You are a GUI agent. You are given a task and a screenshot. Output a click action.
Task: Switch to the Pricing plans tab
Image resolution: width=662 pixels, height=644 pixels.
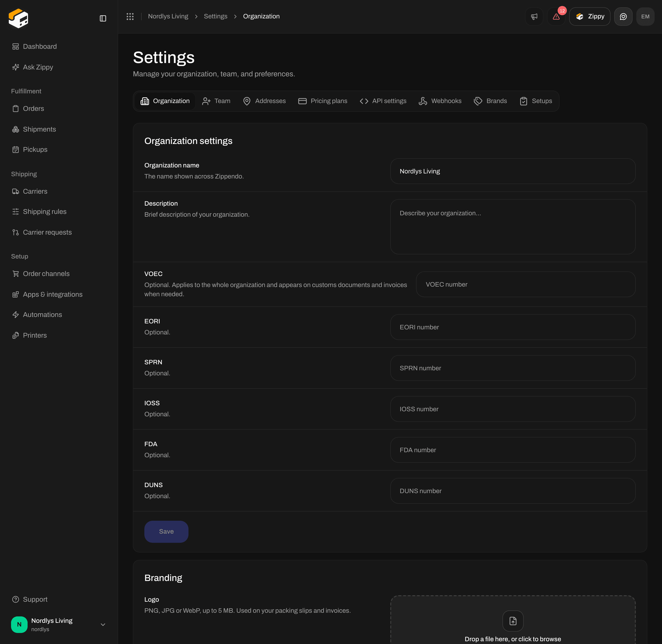[323, 101]
